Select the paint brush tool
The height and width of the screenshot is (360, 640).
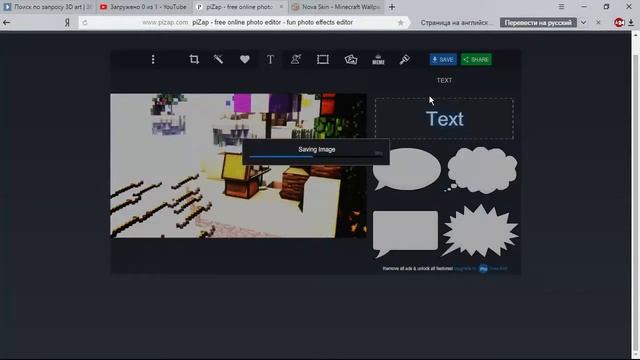pyautogui.click(x=404, y=60)
